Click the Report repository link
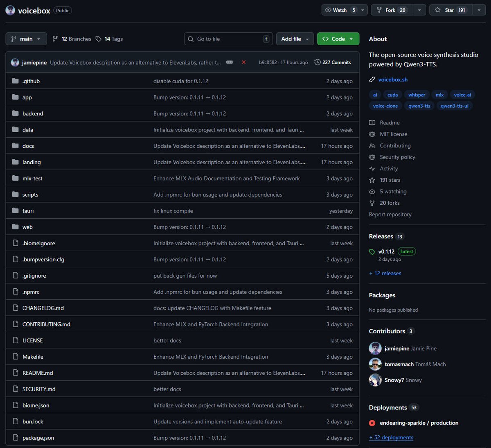The image size is (491, 448). [390, 214]
